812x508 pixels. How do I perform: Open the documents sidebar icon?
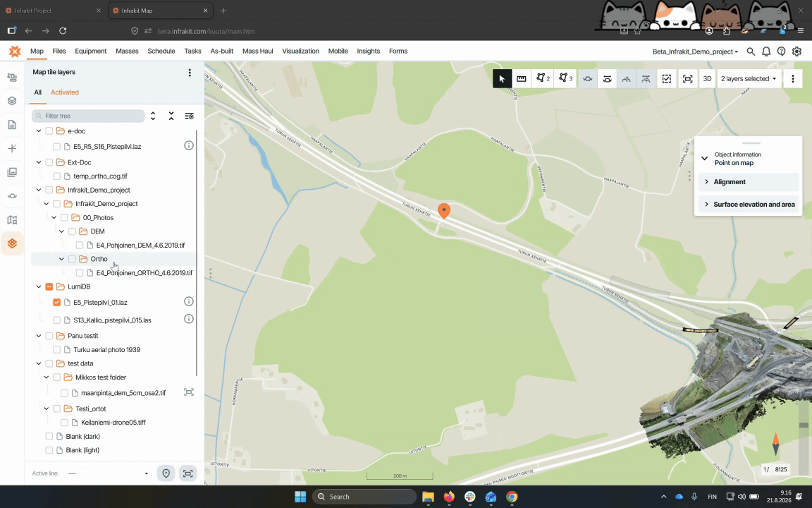[x=12, y=125]
